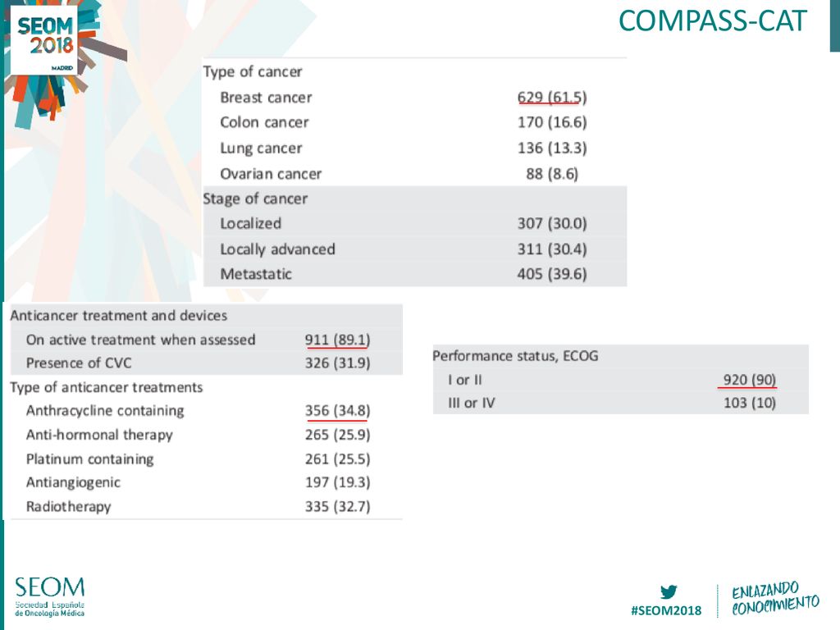The image size is (840, 630).
Task: Click the Breast cancer row label
Action: [266, 98]
